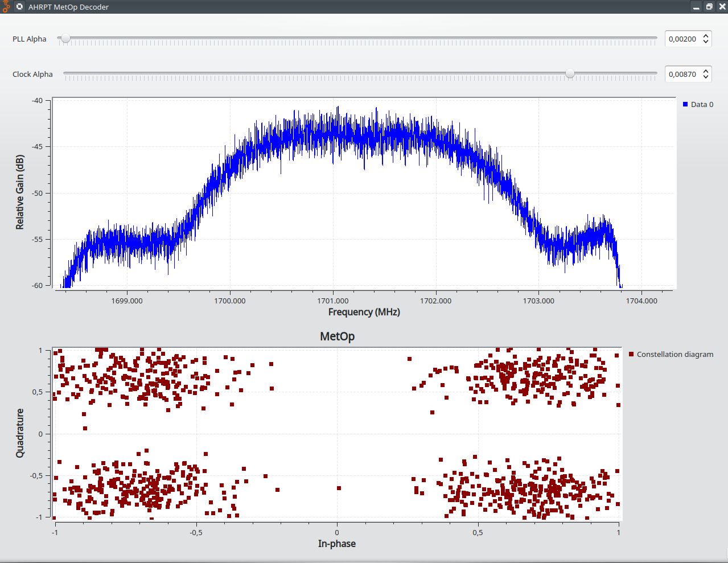Click the "1700.000" frequency tick label

point(230,301)
